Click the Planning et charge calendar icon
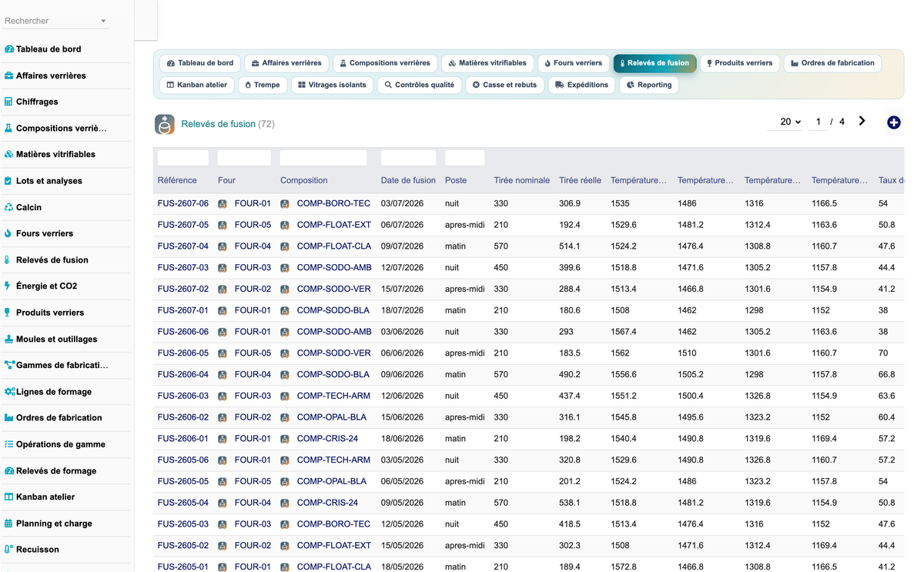The width and height of the screenshot is (924, 572). click(x=9, y=523)
